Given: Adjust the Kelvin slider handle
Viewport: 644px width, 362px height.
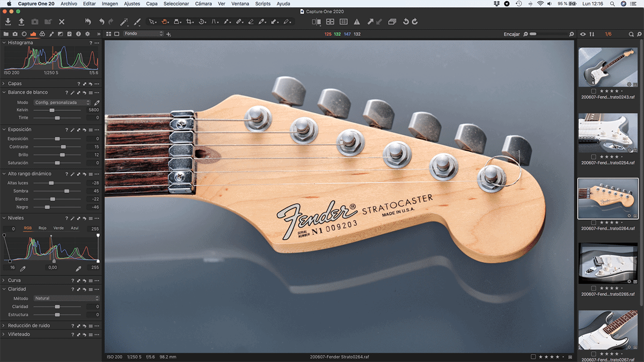Looking at the screenshot, I should tap(52, 110).
